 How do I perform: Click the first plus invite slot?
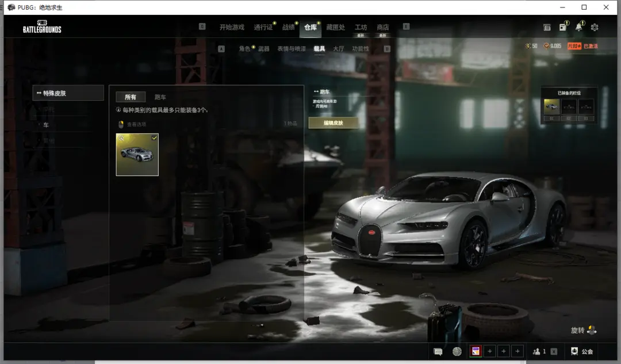pyautogui.click(x=490, y=351)
